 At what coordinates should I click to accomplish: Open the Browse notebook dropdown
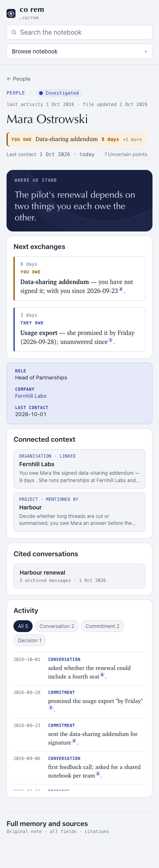(79, 51)
